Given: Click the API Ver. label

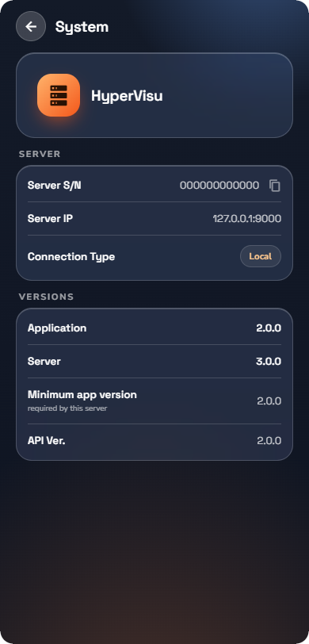Looking at the screenshot, I should (47, 441).
